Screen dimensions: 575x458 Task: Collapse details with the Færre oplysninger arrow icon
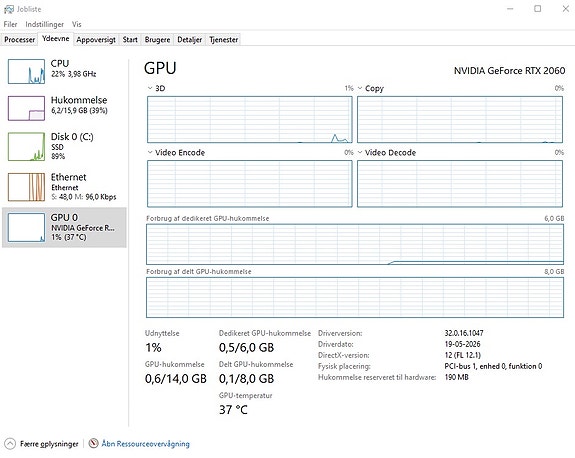10,444
